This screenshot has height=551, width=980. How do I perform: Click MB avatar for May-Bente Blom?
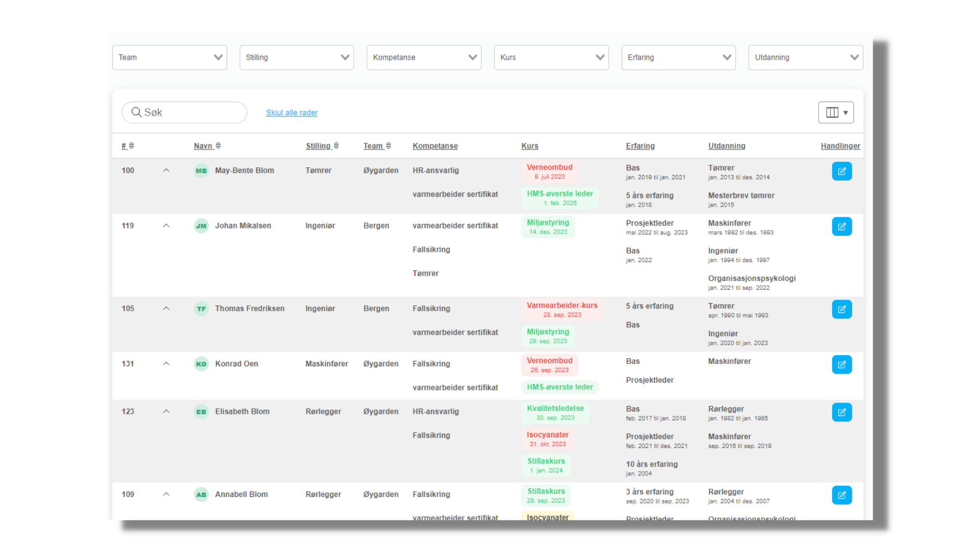(201, 171)
